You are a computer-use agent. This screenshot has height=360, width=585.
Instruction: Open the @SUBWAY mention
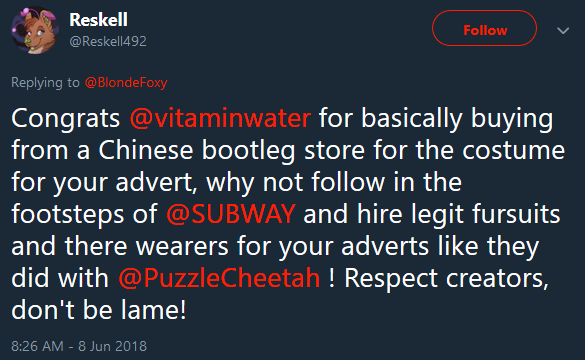click(x=231, y=214)
